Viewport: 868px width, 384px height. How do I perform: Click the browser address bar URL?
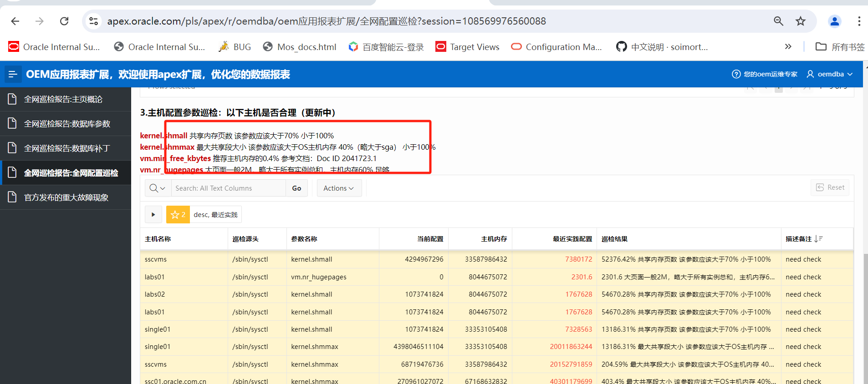(327, 21)
